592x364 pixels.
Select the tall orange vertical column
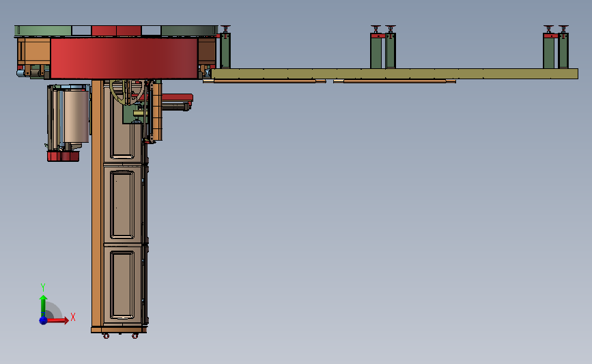click(97, 203)
